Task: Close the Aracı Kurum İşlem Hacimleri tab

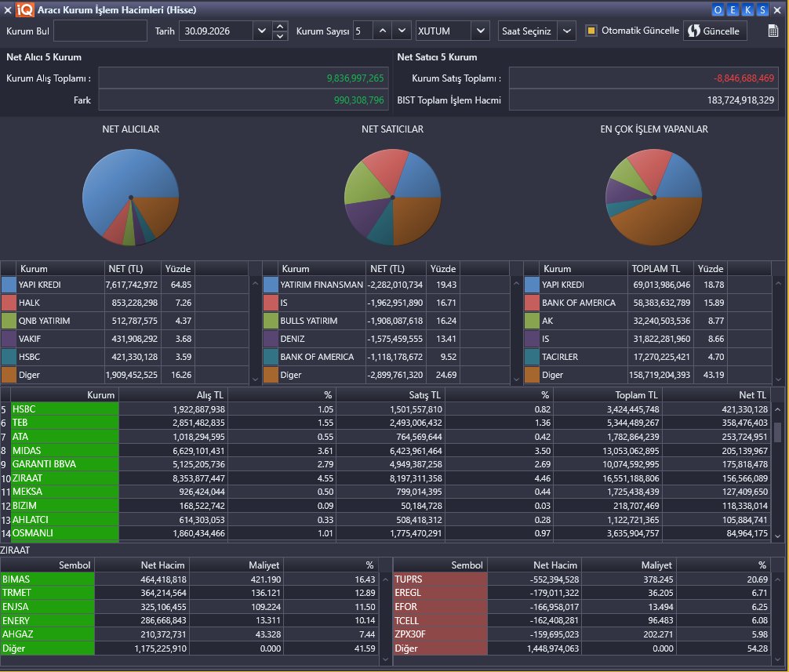Action: 8,9
